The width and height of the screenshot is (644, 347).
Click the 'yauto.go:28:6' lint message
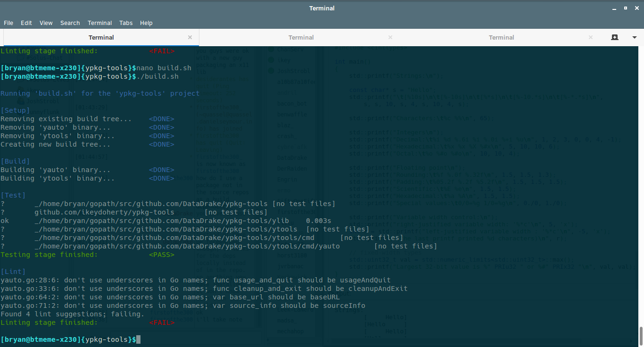click(x=196, y=280)
